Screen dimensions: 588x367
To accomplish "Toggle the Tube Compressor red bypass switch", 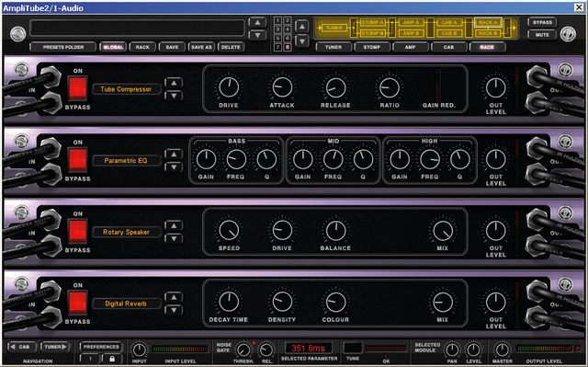I will pyautogui.click(x=77, y=88).
